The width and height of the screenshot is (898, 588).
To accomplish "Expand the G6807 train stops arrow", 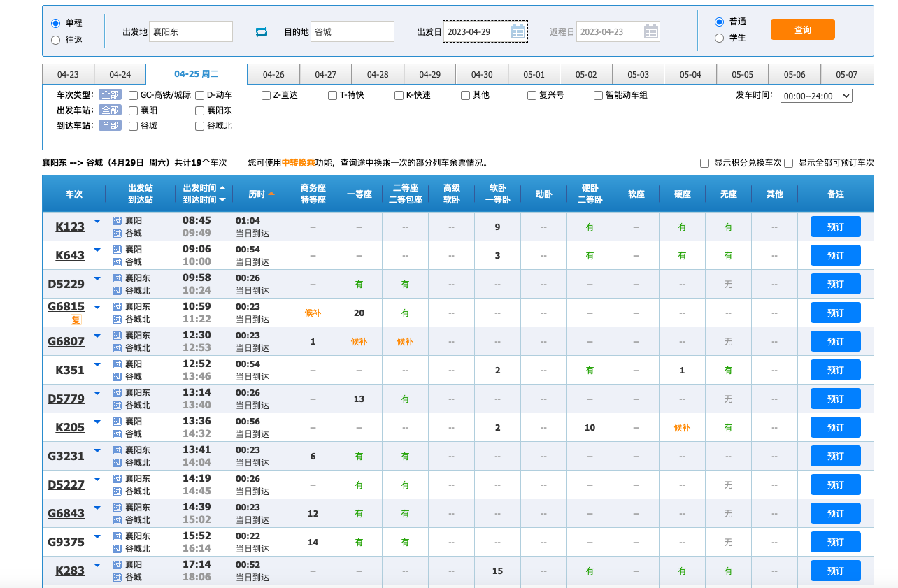I will click(97, 336).
